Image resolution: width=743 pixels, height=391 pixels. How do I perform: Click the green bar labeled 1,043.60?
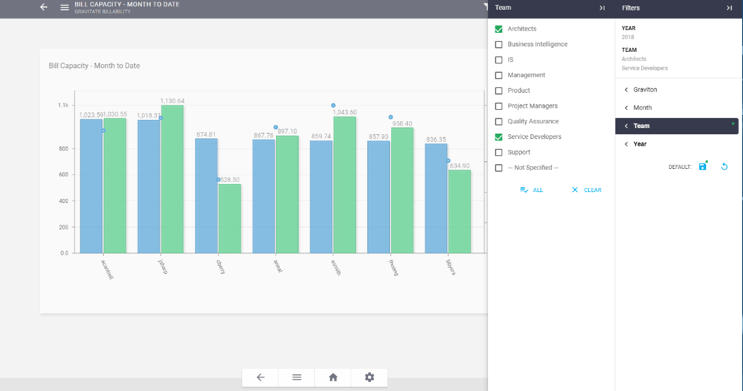pyautogui.click(x=344, y=185)
